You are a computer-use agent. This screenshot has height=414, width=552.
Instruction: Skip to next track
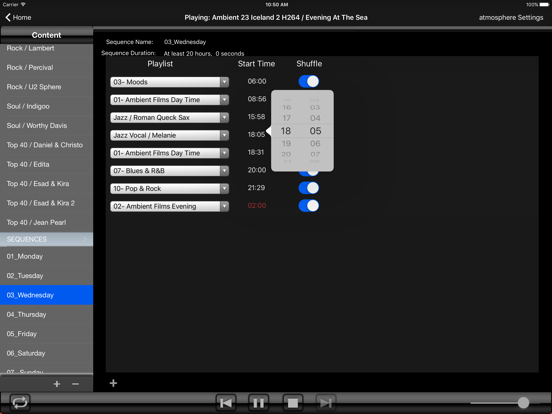326,402
